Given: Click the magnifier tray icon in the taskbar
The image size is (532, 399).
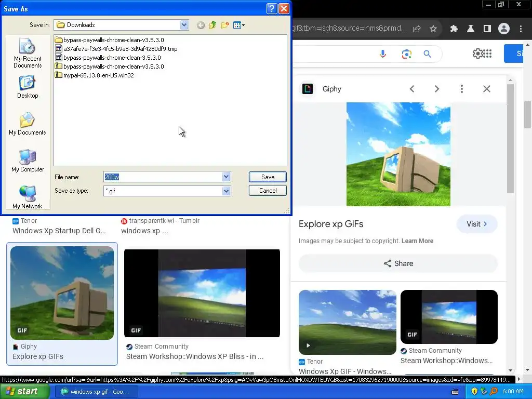Looking at the screenshot, I should (x=494, y=391).
